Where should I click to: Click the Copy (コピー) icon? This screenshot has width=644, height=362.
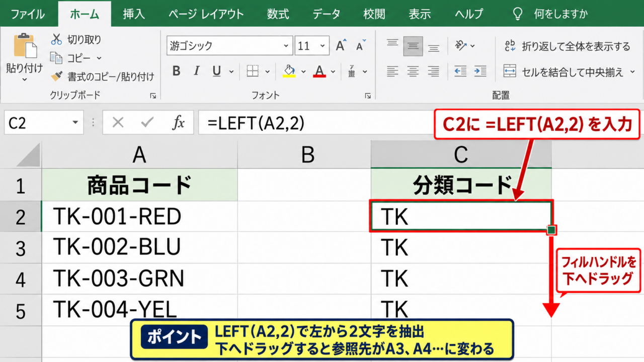(x=56, y=58)
